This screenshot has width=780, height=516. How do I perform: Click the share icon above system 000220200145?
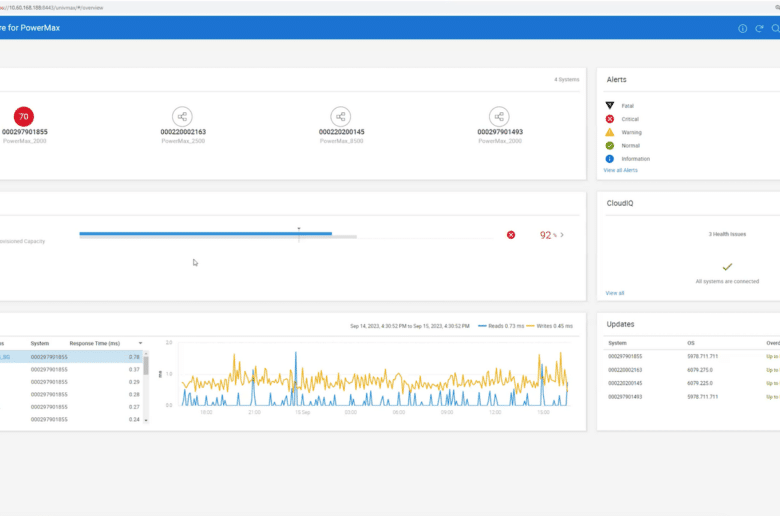(x=341, y=116)
